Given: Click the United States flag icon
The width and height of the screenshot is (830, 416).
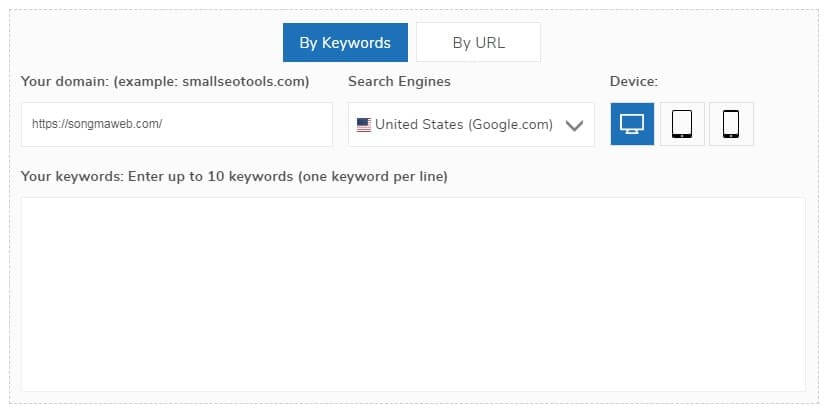Looking at the screenshot, I should (364, 125).
